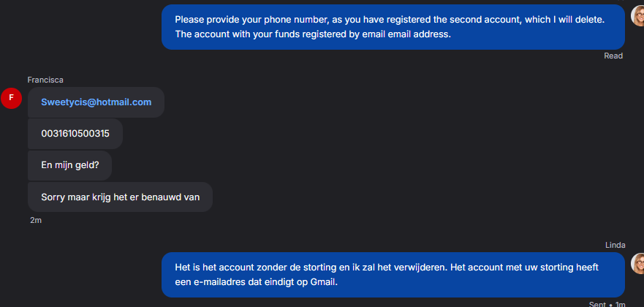Click the word "storting" in Linda's reply
Image resolution: width=644 pixels, height=307 pixels.
(317, 268)
